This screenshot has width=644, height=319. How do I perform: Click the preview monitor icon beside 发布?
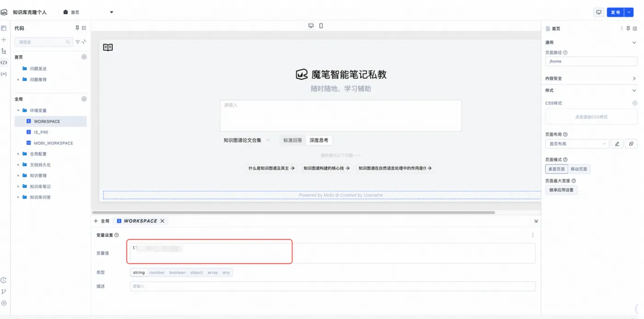point(599,12)
